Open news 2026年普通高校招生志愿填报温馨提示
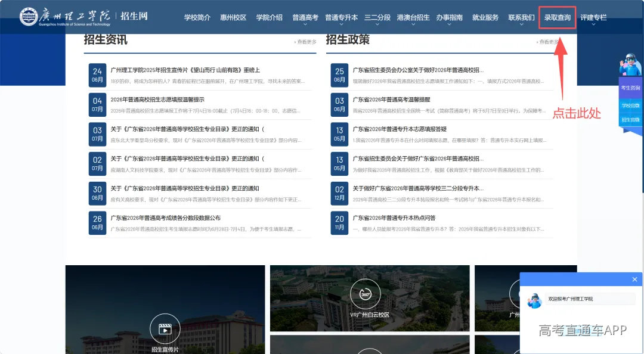Image resolution: width=644 pixels, height=354 pixels. 157,100
